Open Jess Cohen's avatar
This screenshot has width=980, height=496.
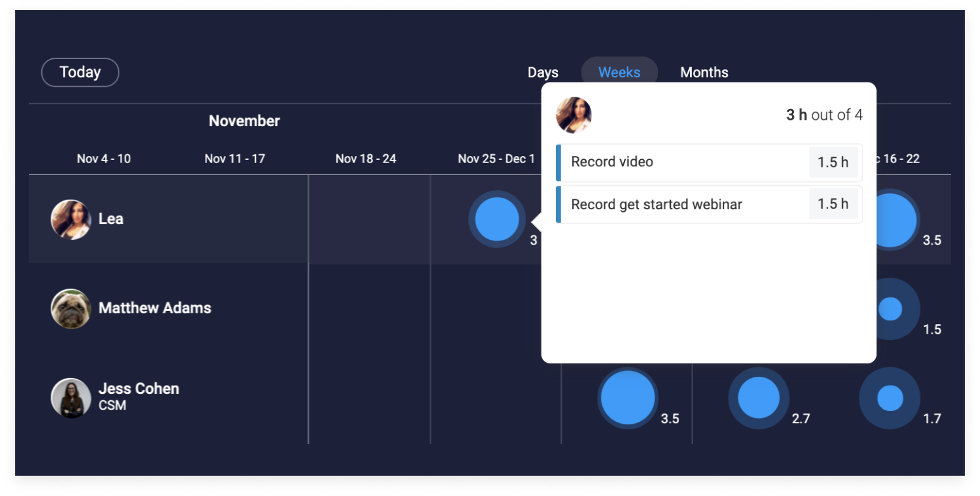(71, 398)
